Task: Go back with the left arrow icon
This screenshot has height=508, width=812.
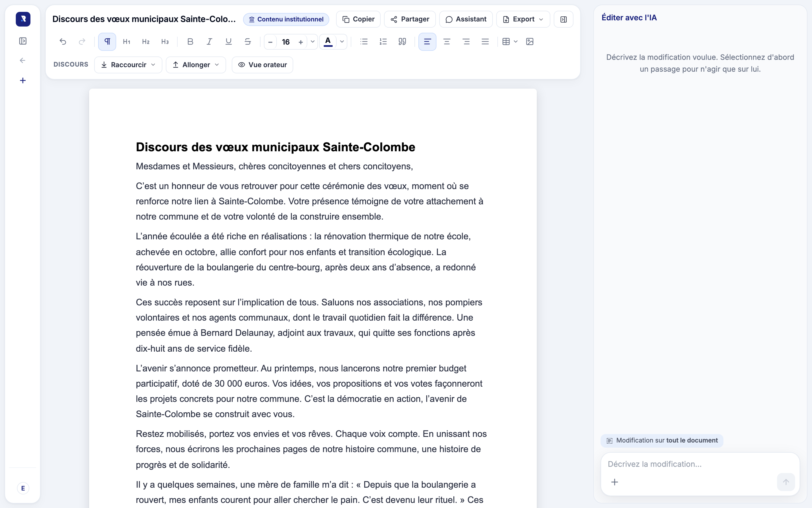Action: 23,60
